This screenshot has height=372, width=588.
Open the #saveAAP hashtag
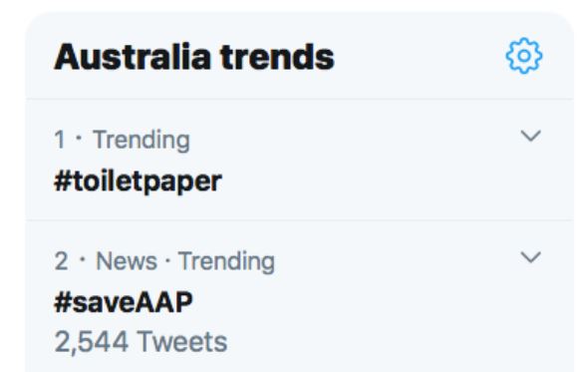coord(124,302)
